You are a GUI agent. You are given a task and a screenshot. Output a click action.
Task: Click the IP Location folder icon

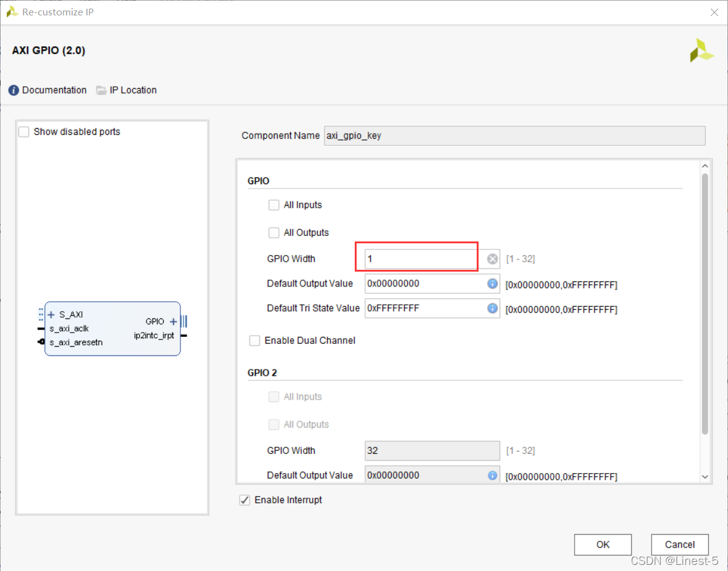point(101,90)
